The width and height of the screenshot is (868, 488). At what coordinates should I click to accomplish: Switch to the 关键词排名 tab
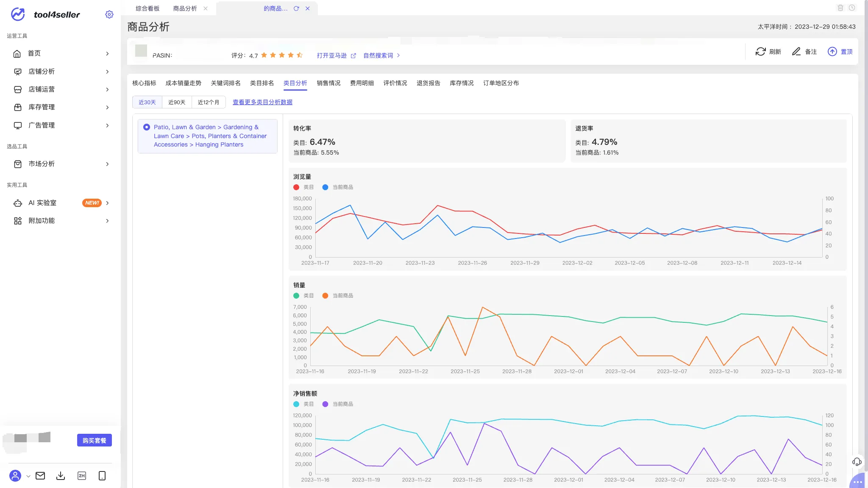225,83
